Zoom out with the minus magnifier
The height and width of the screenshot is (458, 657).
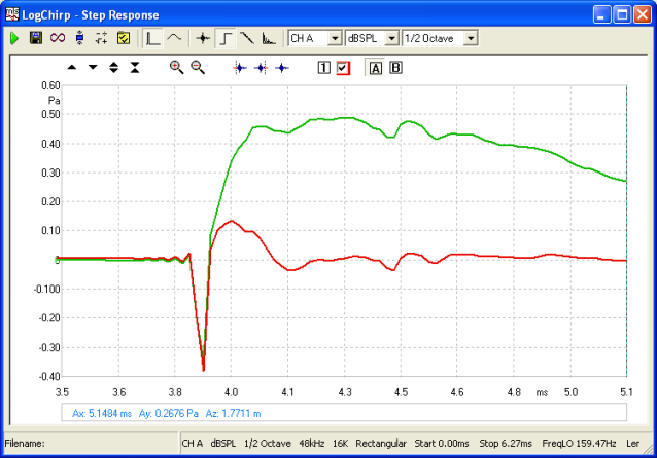point(198,67)
